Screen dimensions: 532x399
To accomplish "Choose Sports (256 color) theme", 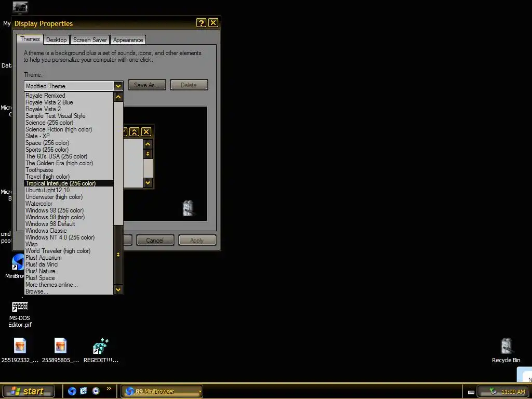I will click(69, 150).
